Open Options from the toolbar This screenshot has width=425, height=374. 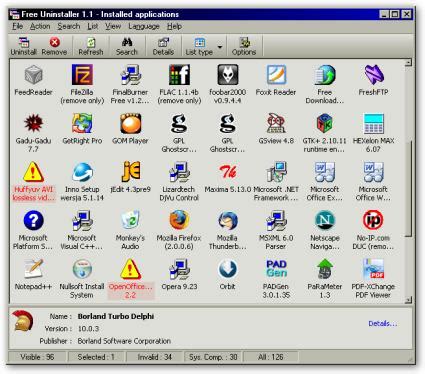(x=244, y=46)
